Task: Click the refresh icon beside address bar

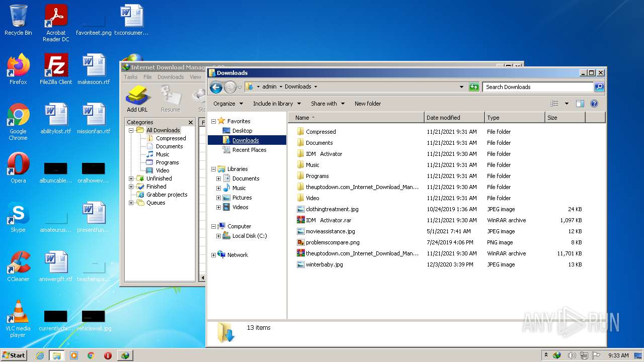Action: tap(474, 87)
